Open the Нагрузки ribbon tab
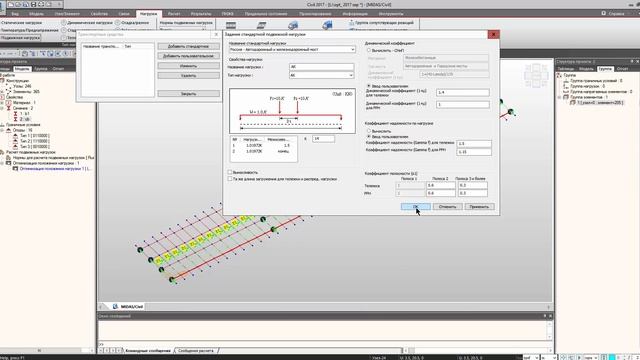This screenshot has height=360, width=640. tap(148, 13)
